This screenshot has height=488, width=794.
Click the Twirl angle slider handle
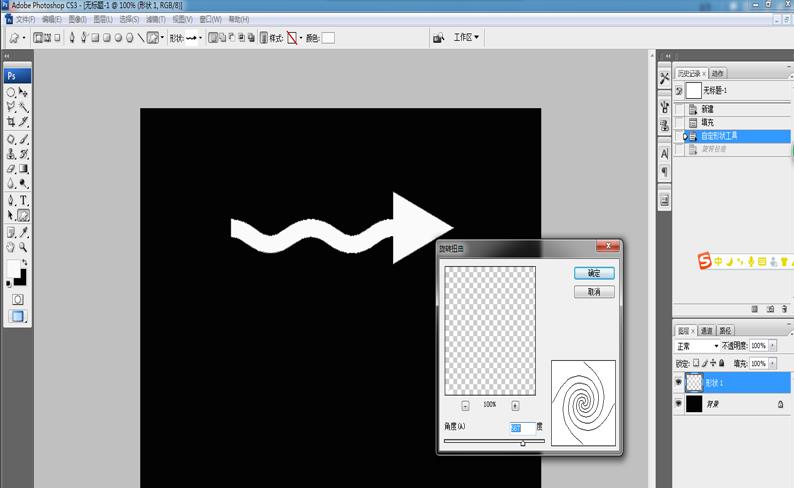(523, 443)
